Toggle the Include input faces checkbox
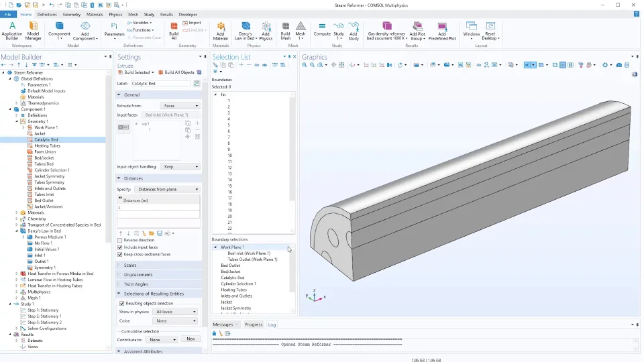Image resolution: width=644 pixels, height=362 pixels. (x=120, y=247)
